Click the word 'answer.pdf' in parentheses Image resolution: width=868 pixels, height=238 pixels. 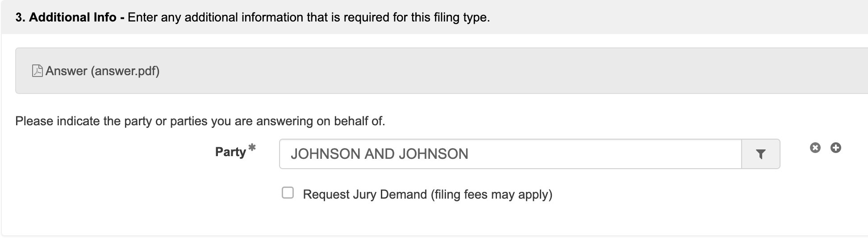125,71
